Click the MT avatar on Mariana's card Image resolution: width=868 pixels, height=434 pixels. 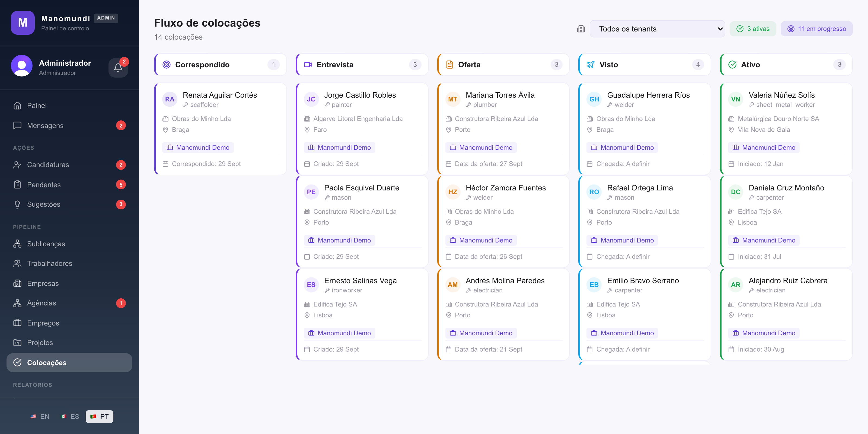pos(452,99)
